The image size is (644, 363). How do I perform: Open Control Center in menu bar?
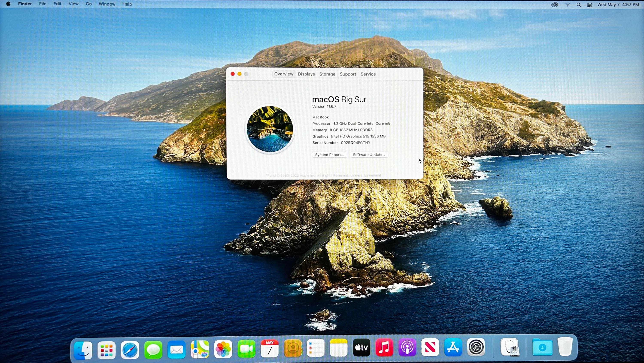coord(589,5)
